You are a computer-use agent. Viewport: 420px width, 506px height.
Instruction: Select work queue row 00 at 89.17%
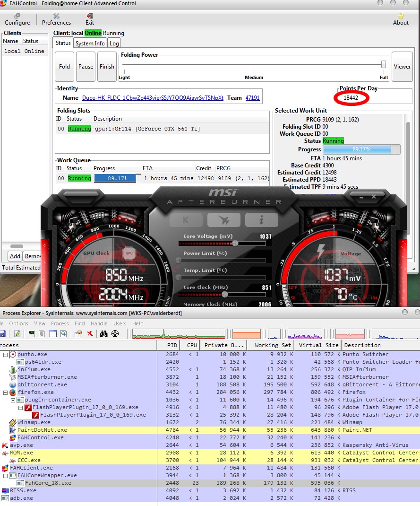click(x=162, y=178)
